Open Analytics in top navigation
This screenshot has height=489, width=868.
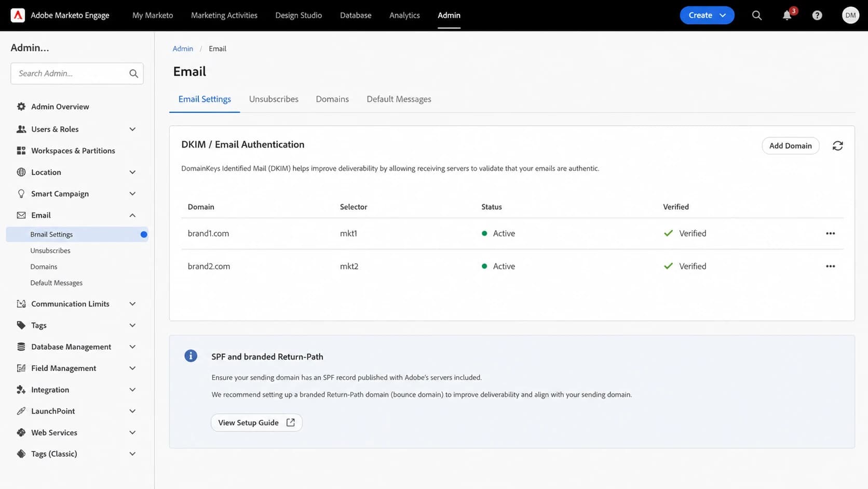click(x=404, y=15)
